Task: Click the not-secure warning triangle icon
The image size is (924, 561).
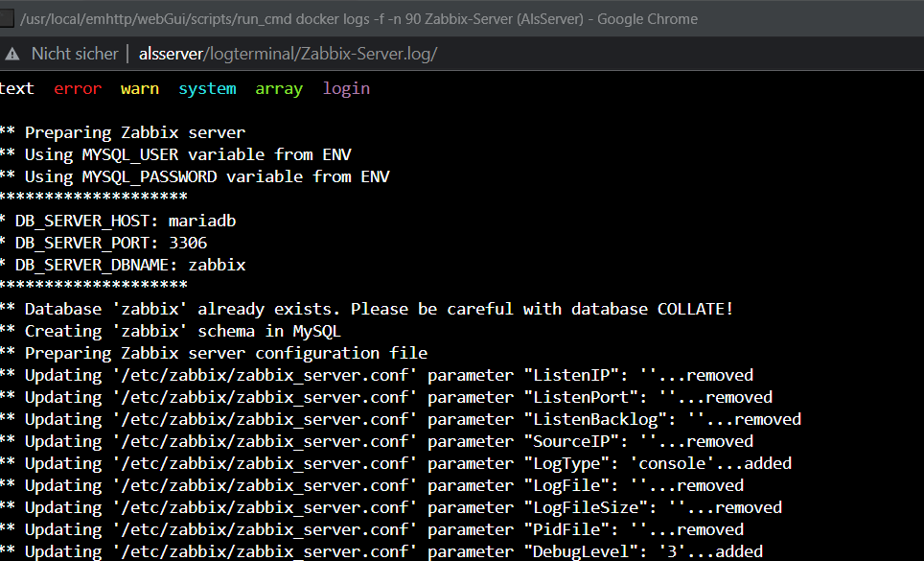Action: click(12, 55)
